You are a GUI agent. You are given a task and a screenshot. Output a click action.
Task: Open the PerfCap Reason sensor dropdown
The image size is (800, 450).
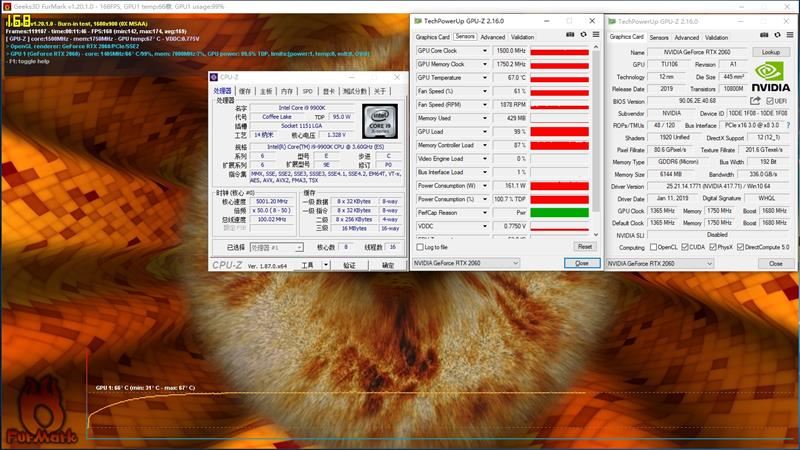(x=485, y=213)
